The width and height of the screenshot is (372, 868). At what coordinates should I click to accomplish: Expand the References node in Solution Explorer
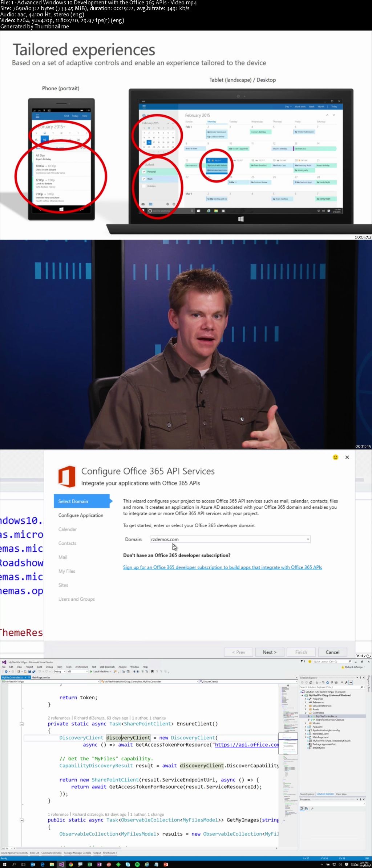coord(306,702)
